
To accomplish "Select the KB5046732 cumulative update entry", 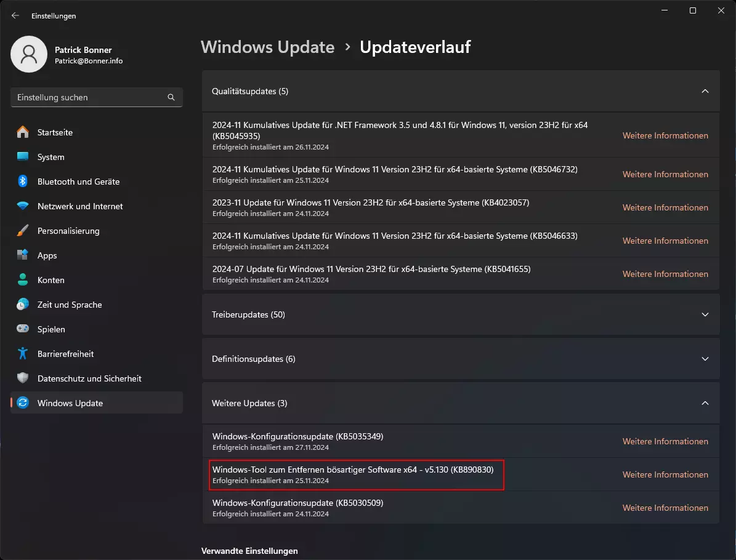I will [x=461, y=174].
